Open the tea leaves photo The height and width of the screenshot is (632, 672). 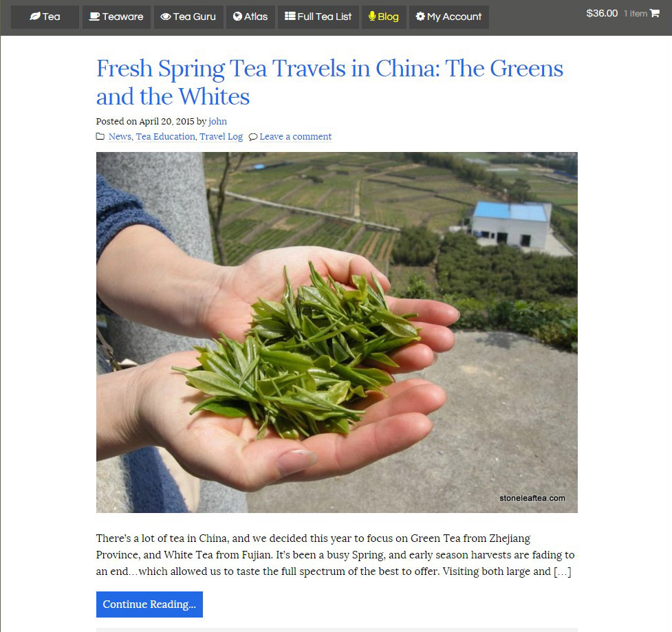point(337,332)
